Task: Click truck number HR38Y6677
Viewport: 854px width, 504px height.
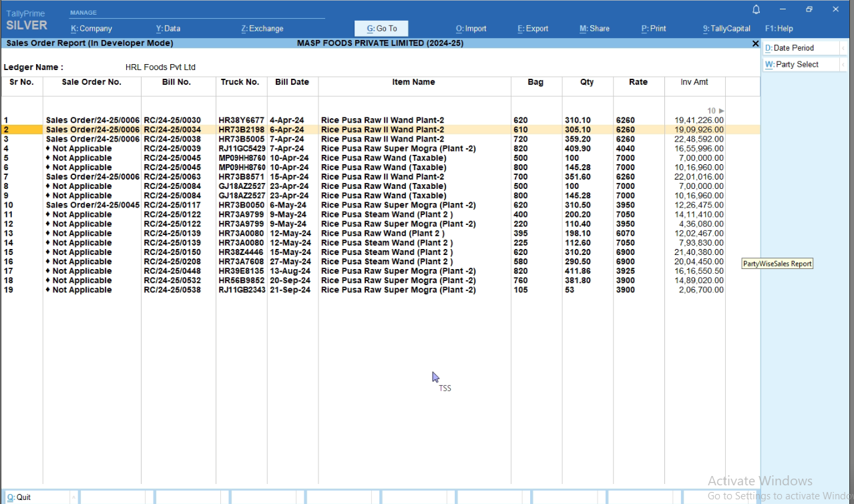Action: (x=242, y=120)
